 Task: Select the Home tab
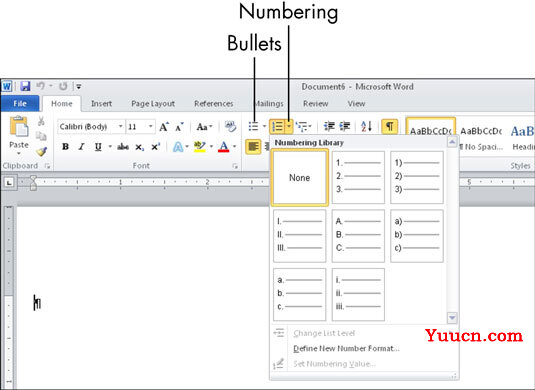pyautogui.click(x=62, y=103)
